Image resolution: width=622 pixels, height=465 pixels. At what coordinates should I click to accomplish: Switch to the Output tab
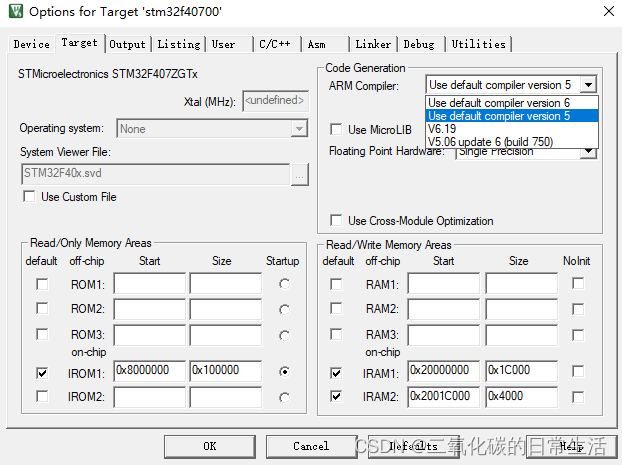pyautogui.click(x=127, y=44)
